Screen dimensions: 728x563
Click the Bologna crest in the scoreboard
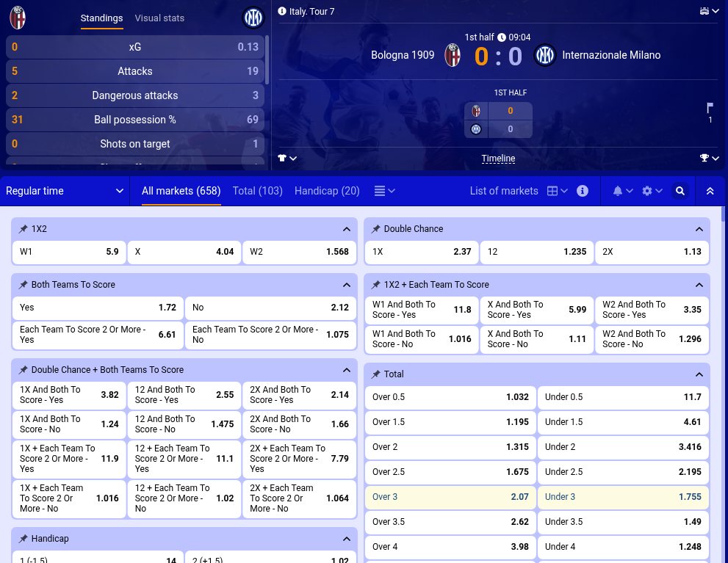[453, 55]
